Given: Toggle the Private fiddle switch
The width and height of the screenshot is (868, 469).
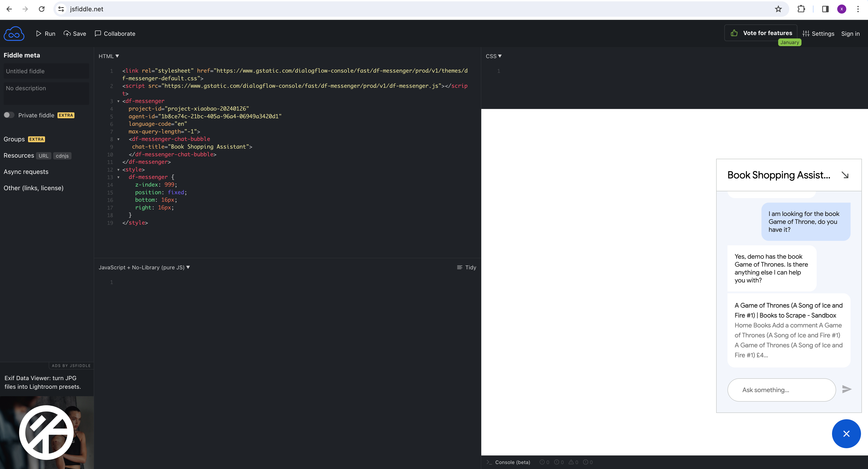Looking at the screenshot, I should [9, 115].
